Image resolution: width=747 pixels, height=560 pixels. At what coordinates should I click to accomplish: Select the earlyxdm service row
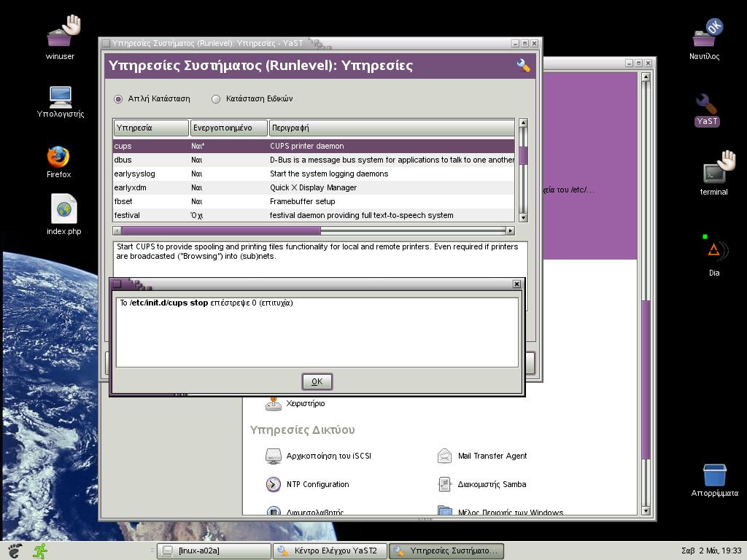click(314, 187)
